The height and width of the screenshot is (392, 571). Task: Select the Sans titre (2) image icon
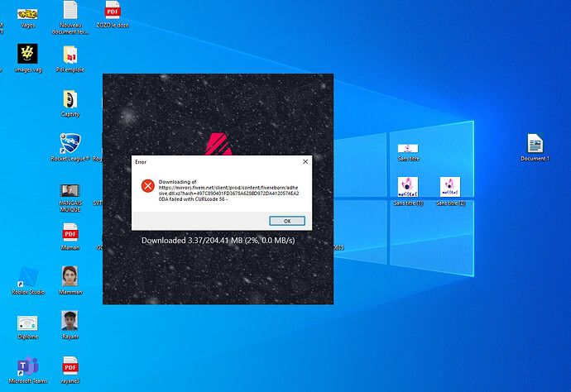click(x=450, y=187)
